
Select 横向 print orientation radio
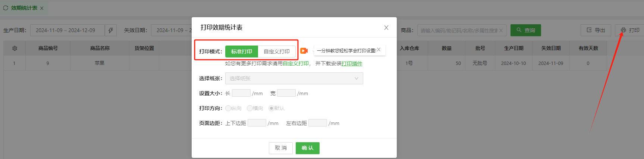coord(249,108)
